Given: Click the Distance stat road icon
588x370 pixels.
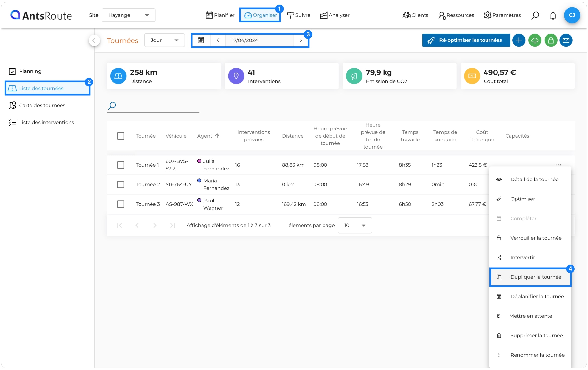Looking at the screenshot, I should point(118,76).
